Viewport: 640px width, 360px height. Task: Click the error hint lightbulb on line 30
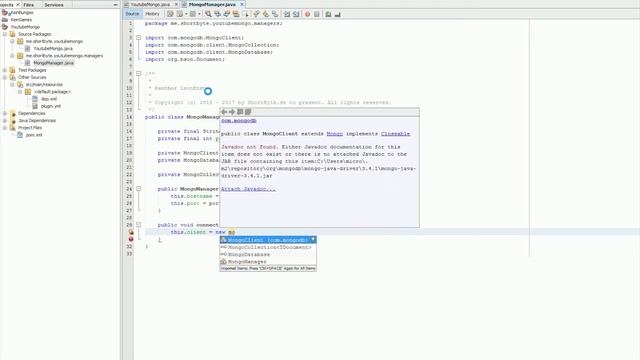(131, 232)
